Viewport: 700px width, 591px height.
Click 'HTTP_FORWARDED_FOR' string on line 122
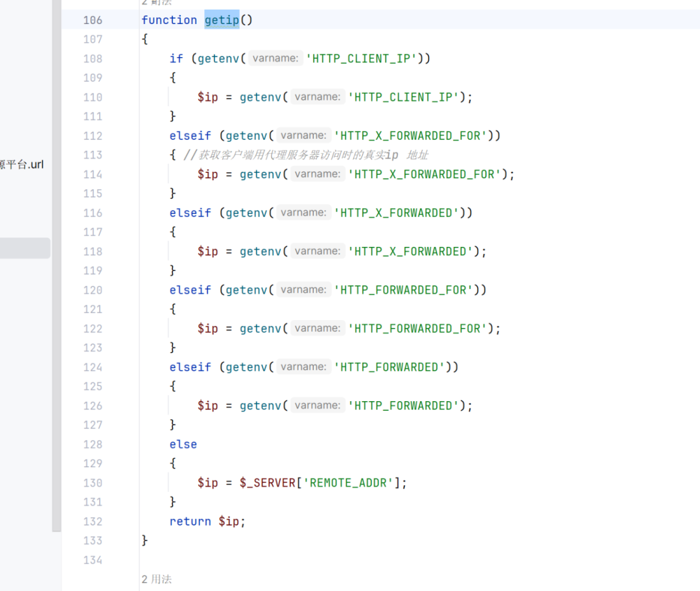[x=417, y=329]
